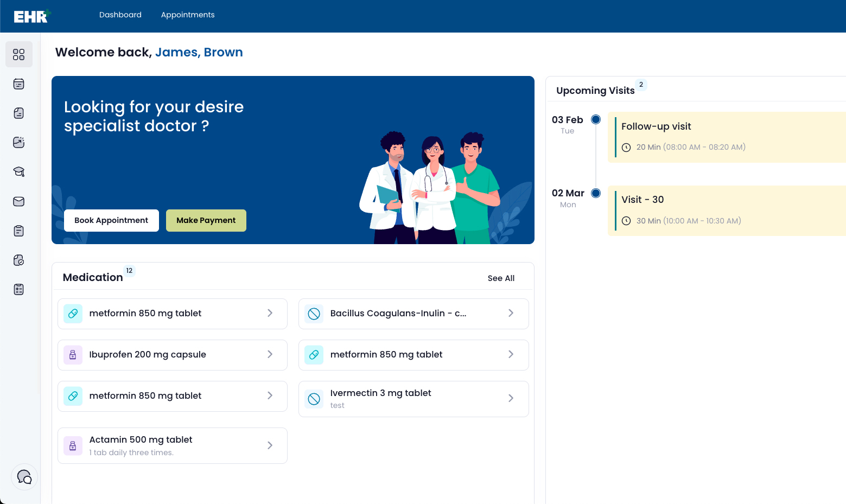
Task: Click the checklist icon in sidebar
Action: 19,290
